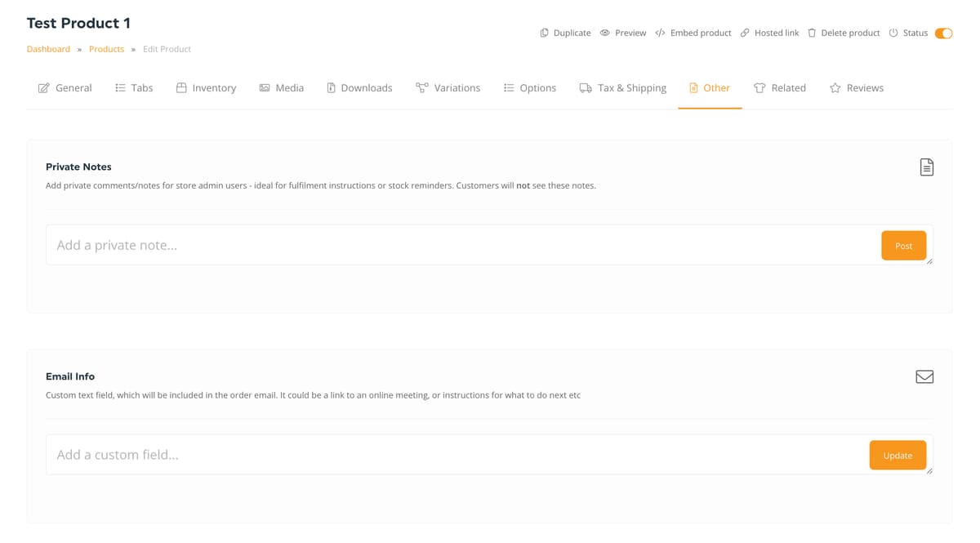Open the Inventory tab

[207, 88]
